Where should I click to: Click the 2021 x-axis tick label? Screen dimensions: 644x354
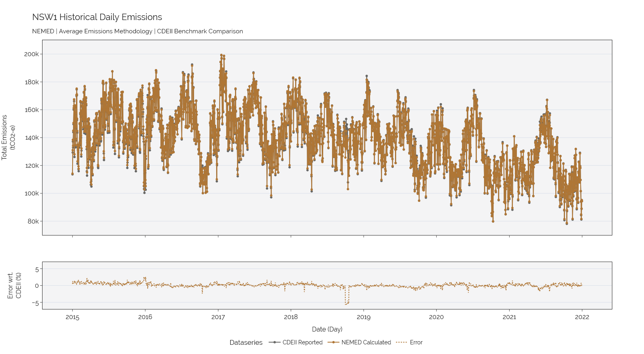point(509,317)
